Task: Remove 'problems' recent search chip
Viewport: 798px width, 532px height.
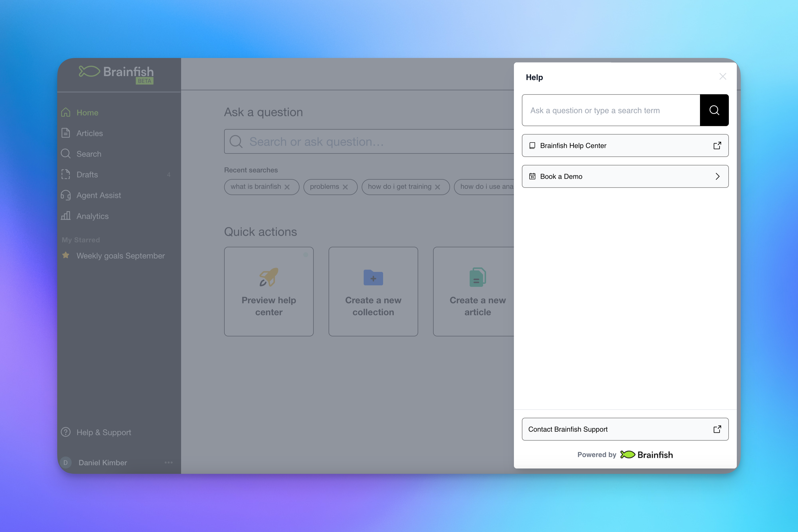Action: 345,187
